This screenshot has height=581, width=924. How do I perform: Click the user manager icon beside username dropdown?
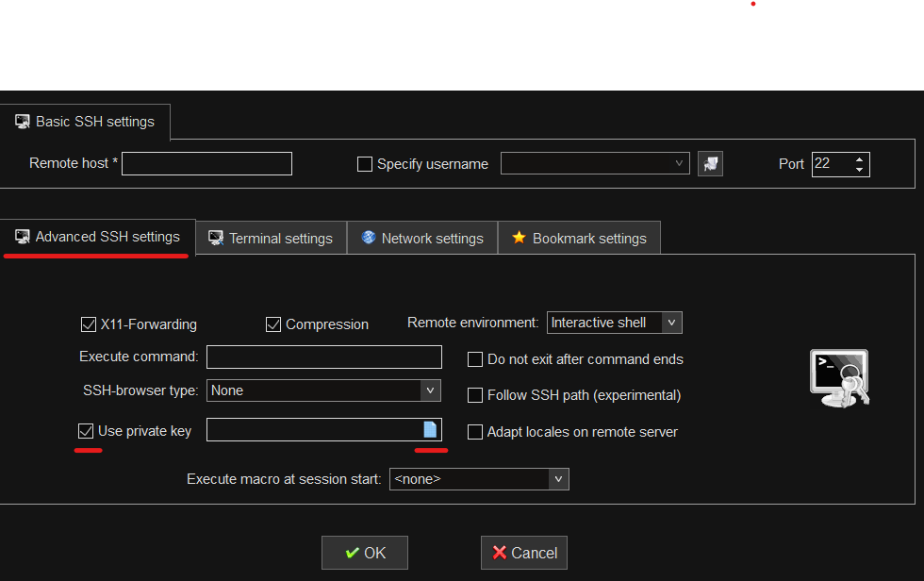(x=710, y=164)
